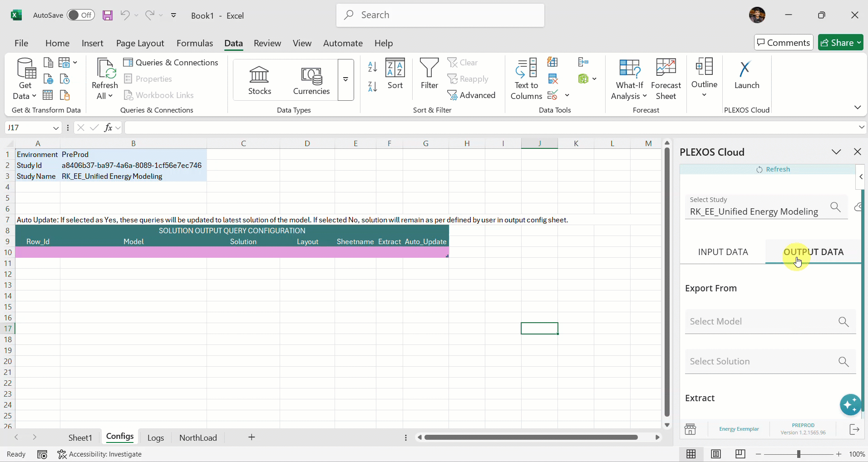Viewport: 868px width, 462px height.
Task: Sort descending Z to A
Action: coord(373,86)
